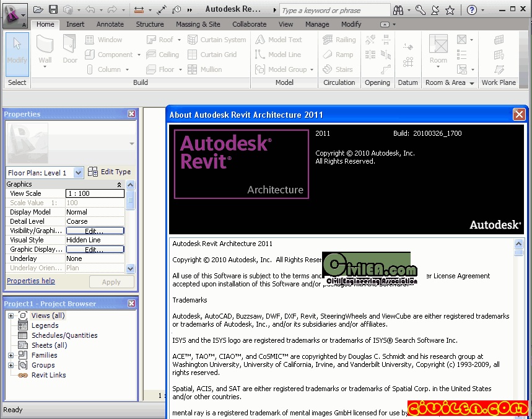This screenshot has width=532, height=419.
Task: Switch to the Structure ribbon tab
Action: click(150, 24)
